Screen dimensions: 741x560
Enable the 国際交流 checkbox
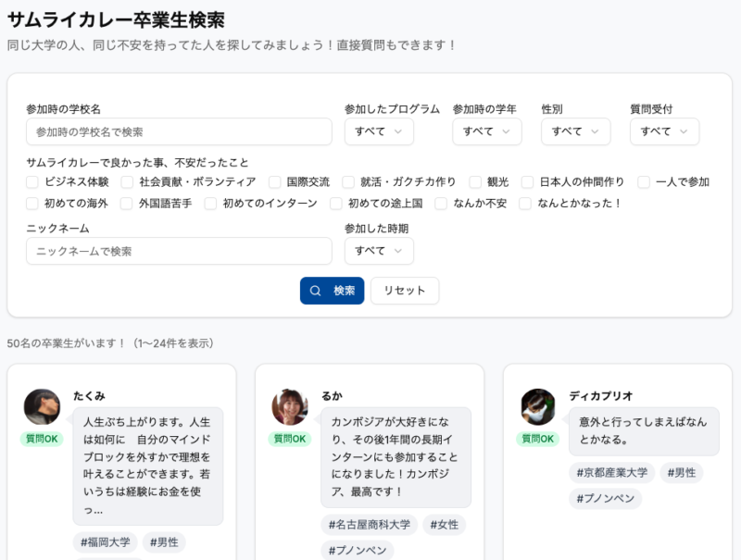275,182
